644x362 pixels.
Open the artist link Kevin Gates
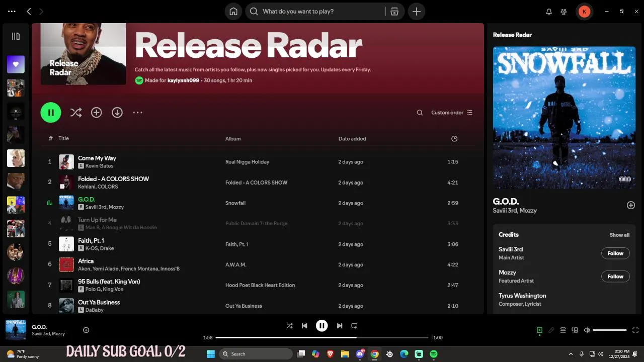click(x=99, y=166)
